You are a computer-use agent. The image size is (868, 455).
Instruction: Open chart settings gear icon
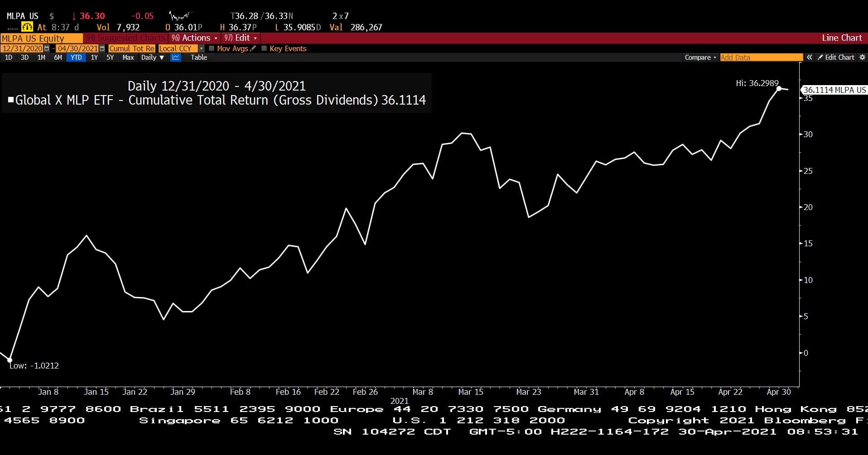click(x=862, y=57)
